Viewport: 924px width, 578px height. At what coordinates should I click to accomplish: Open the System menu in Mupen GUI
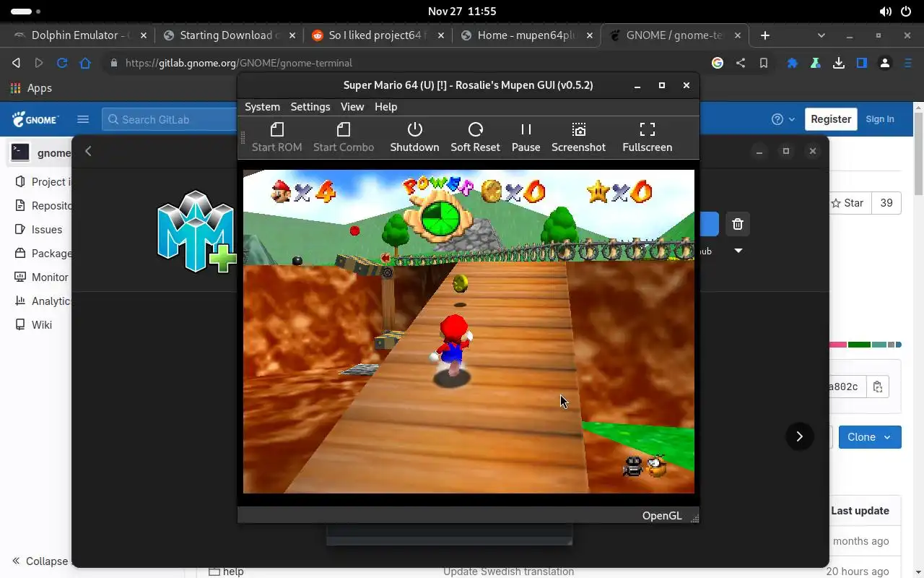[x=262, y=106]
